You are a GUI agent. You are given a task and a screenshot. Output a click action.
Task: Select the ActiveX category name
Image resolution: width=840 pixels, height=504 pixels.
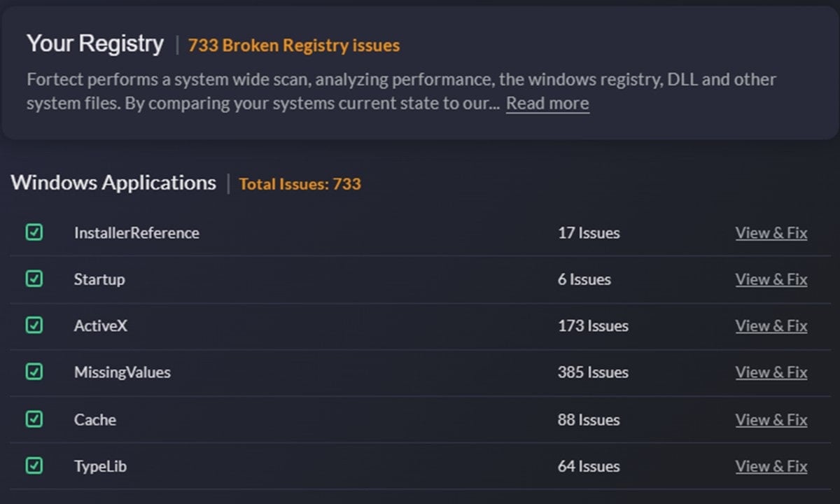101,326
